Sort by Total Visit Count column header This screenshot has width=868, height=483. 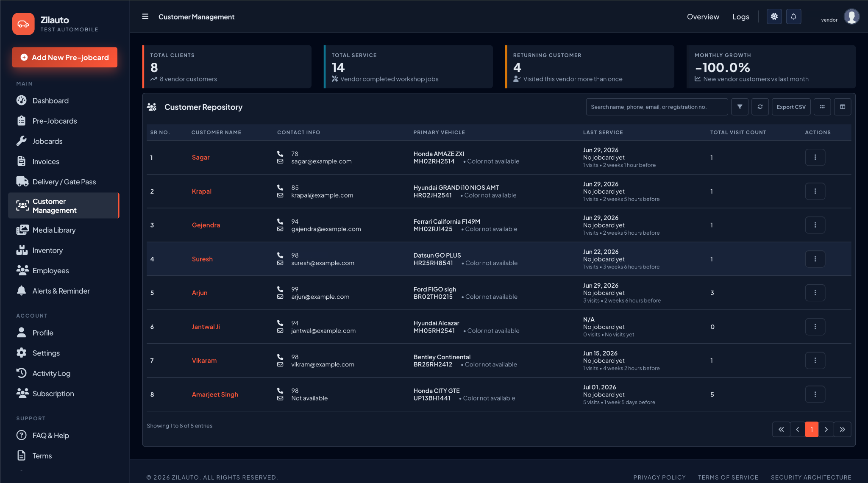[738, 133]
